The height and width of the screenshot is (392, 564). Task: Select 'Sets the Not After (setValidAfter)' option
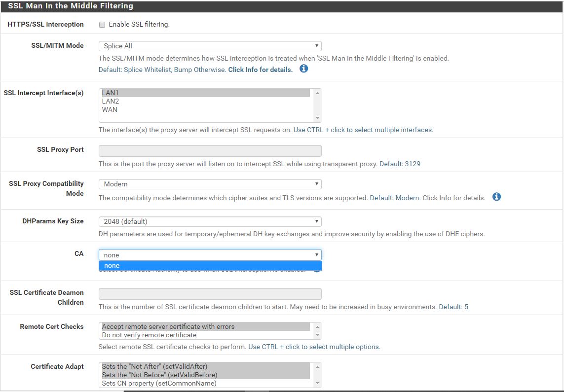coord(205,366)
